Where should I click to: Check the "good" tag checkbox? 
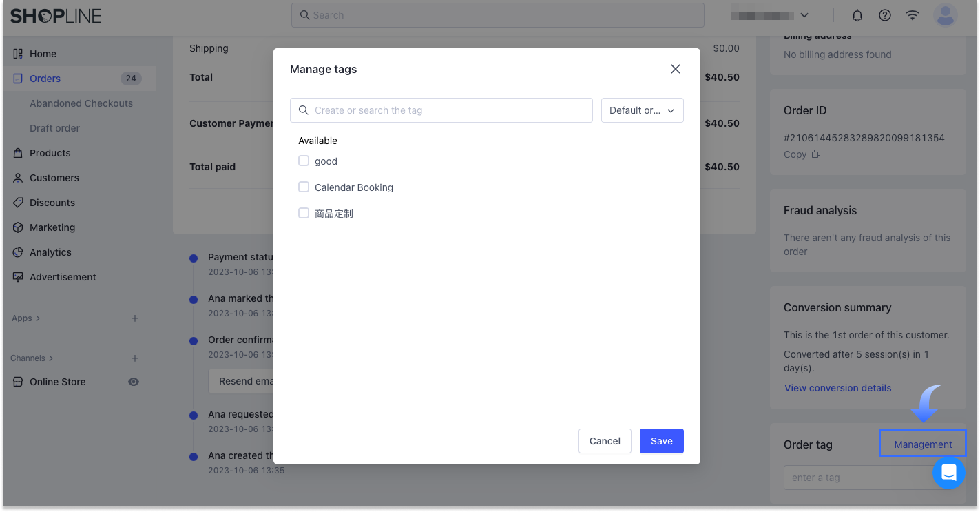click(304, 161)
